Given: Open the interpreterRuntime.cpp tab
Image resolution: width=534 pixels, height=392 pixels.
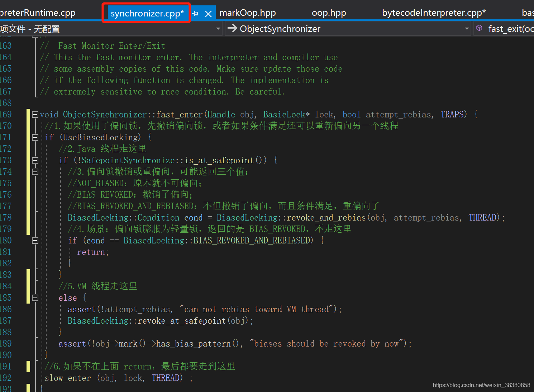Looking at the screenshot, I should [38, 13].
